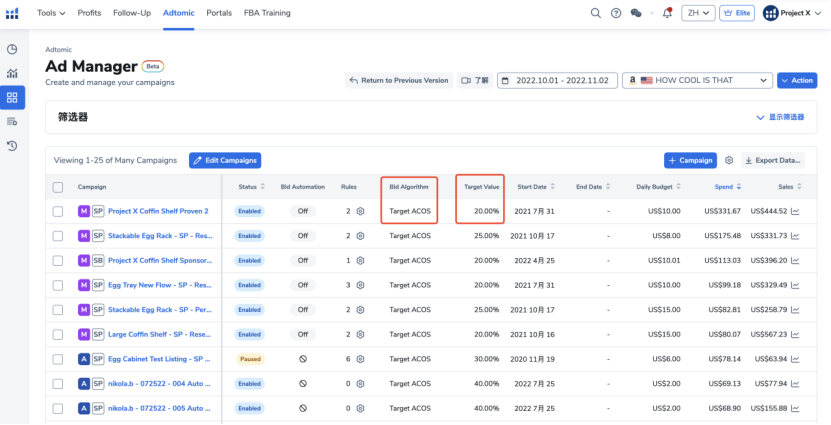831x425 pixels.
Task: Tick checkbox for Egg Cabinet Test Listing row
Action: 58,359
